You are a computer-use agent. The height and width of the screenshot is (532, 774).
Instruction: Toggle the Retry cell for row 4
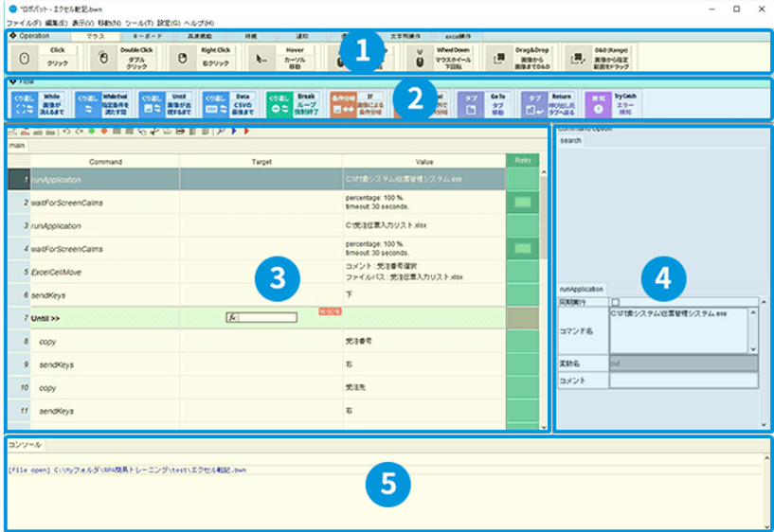pos(522,248)
